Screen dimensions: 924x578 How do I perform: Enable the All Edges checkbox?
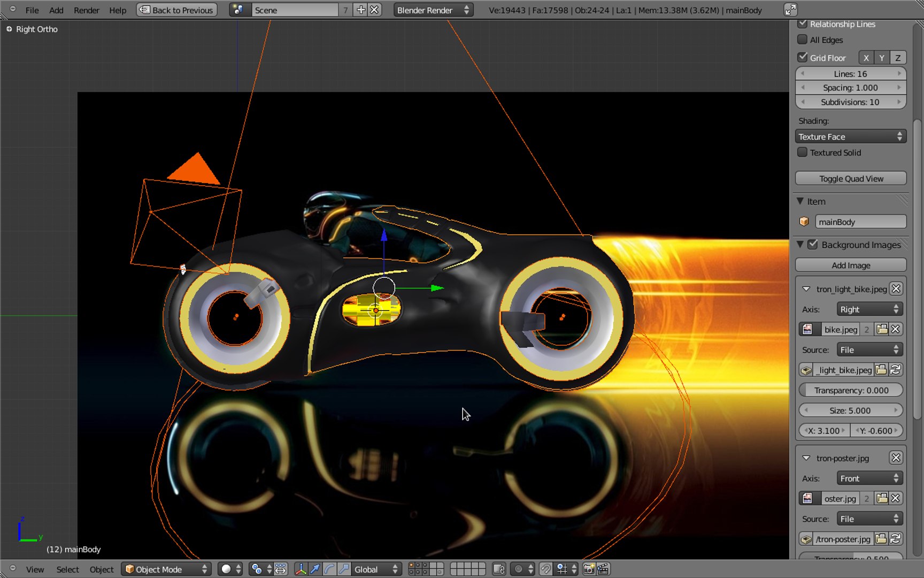tap(802, 40)
